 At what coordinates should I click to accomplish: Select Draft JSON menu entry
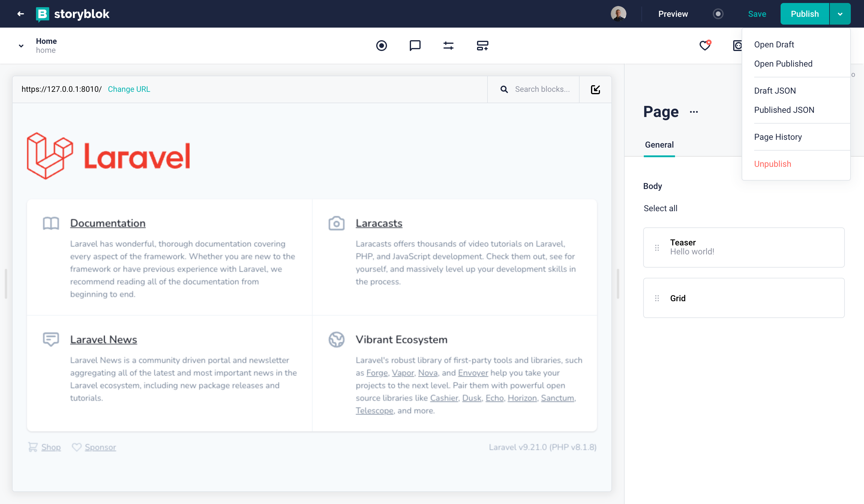pos(775,91)
